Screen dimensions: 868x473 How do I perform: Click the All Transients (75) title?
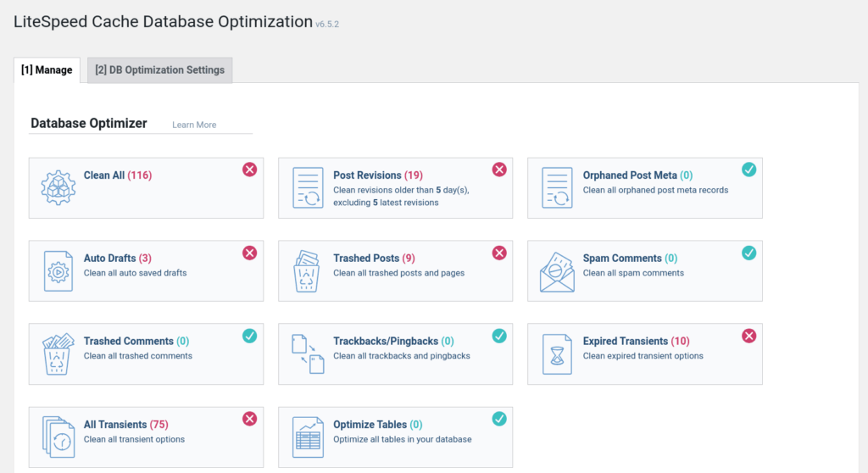tap(125, 425)
